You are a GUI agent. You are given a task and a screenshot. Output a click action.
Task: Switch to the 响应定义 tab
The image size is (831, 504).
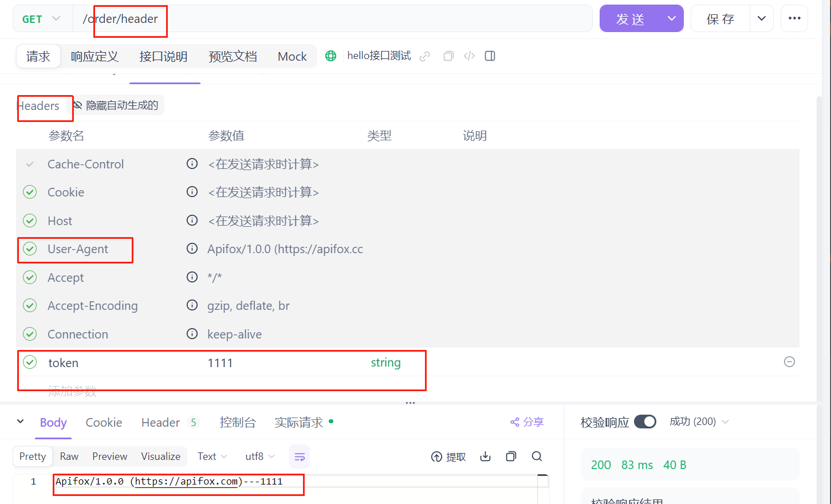tap(94, 56)
